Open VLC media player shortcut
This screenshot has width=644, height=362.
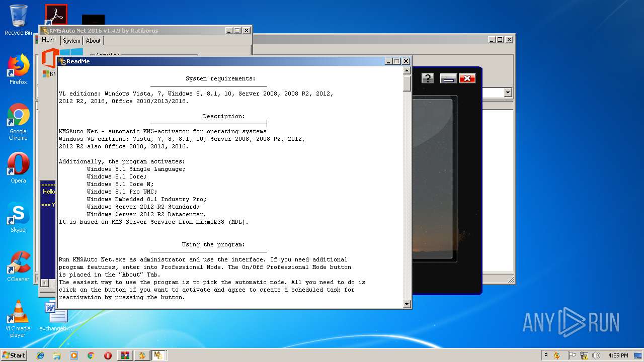(18, 319)
